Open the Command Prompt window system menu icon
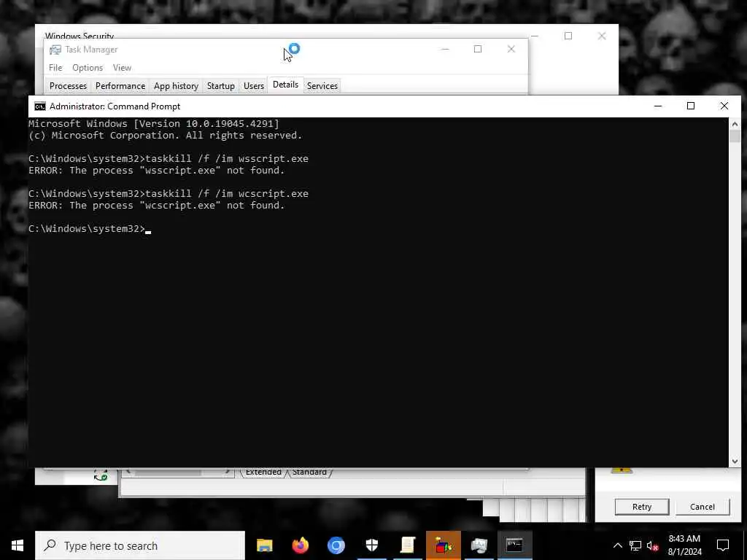The image size is (747, 560). (x=40, y=106)
